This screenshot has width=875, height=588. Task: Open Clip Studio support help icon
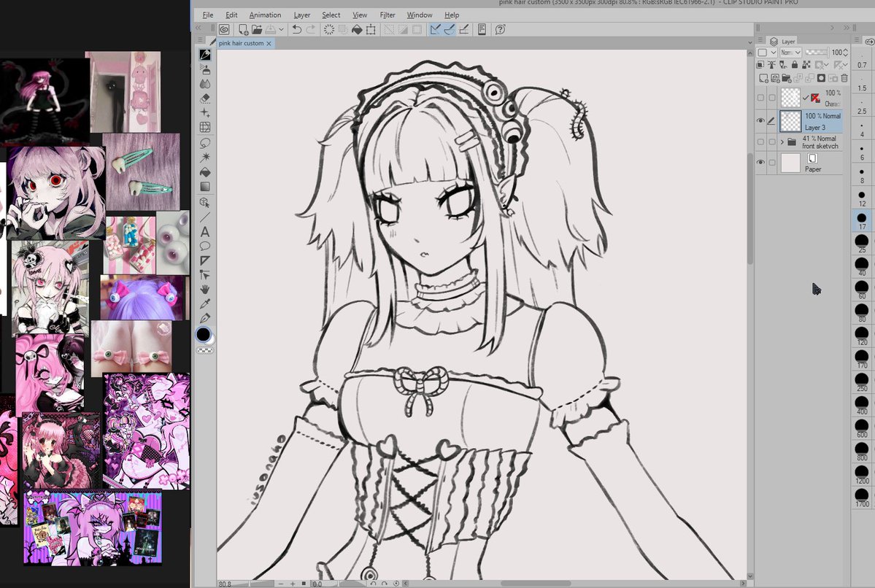pos(500,30)
